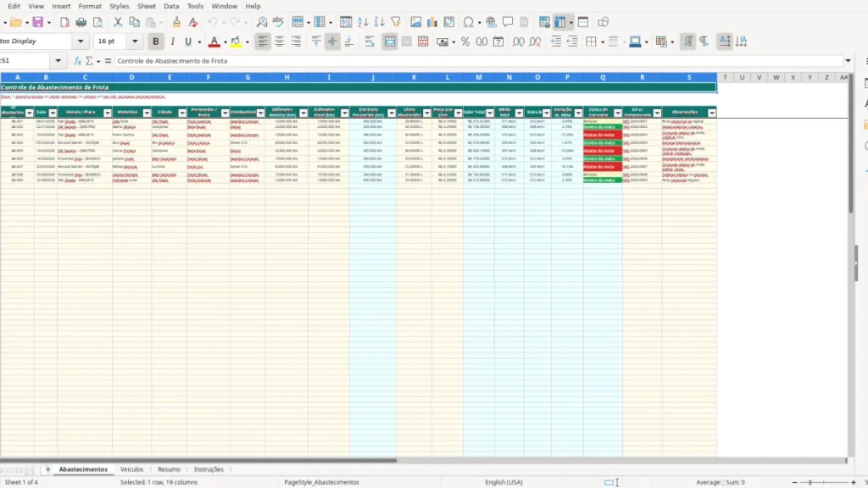Viewport: 868px width, 488px height.
Task: Toggle Italic formatting
Action: [x=173, y=42]
